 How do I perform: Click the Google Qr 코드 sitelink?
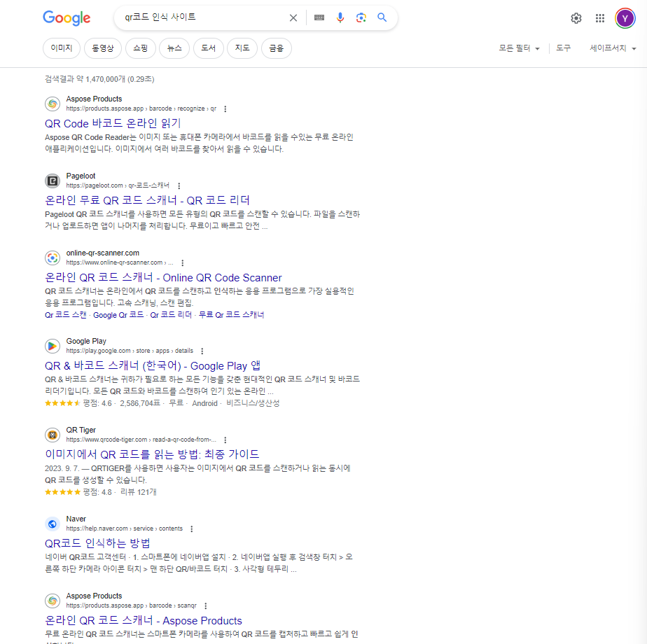[118, 315]
